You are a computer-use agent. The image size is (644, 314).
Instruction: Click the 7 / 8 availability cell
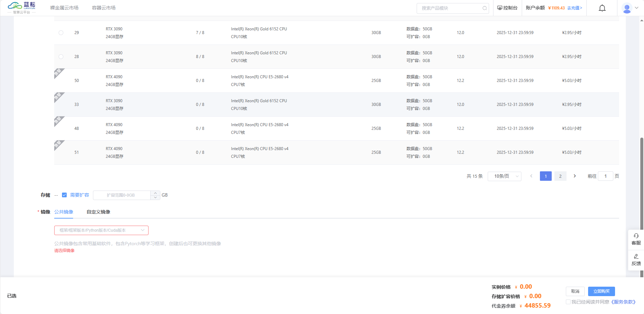[200, 33]
